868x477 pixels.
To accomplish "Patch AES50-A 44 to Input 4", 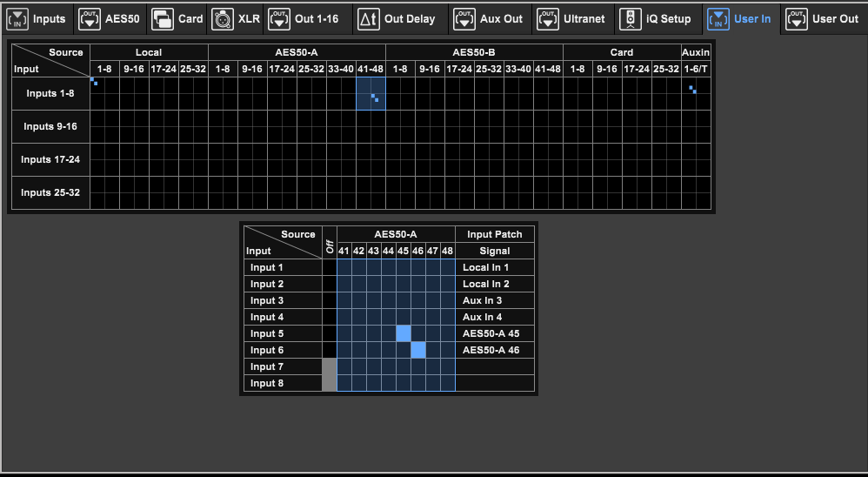I will pos(389,317).
